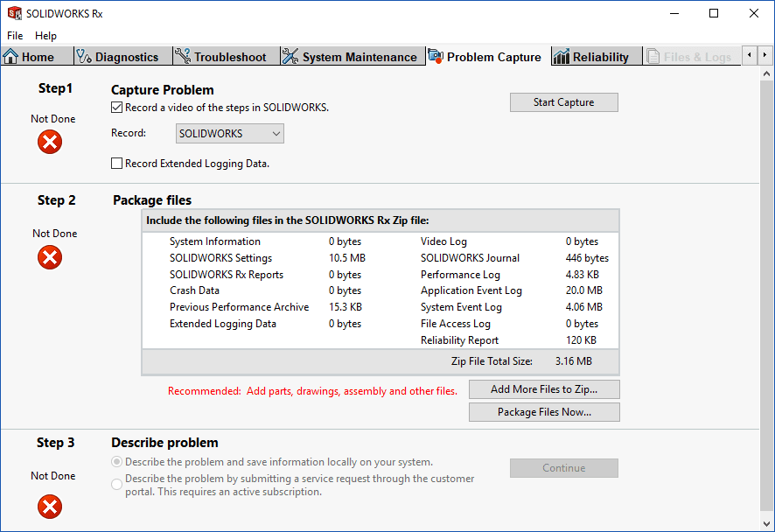Click the Describe problem heading
775x532 pixels.
click(164, 443)
